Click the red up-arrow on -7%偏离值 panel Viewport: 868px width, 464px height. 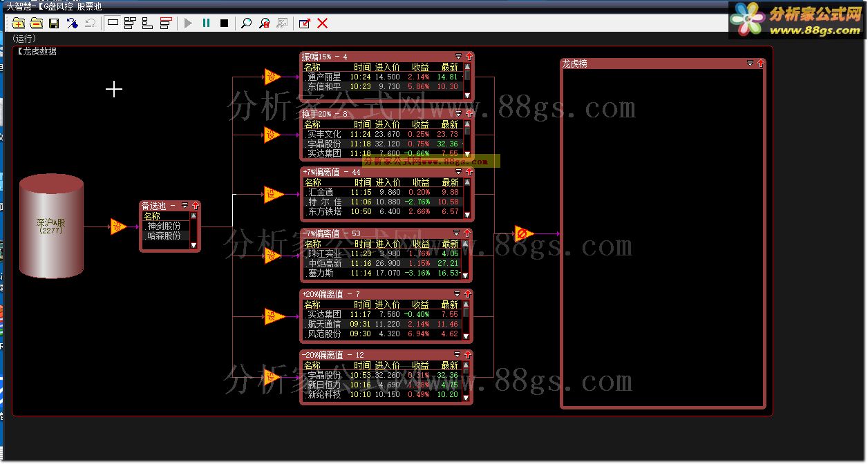(466, 233)
